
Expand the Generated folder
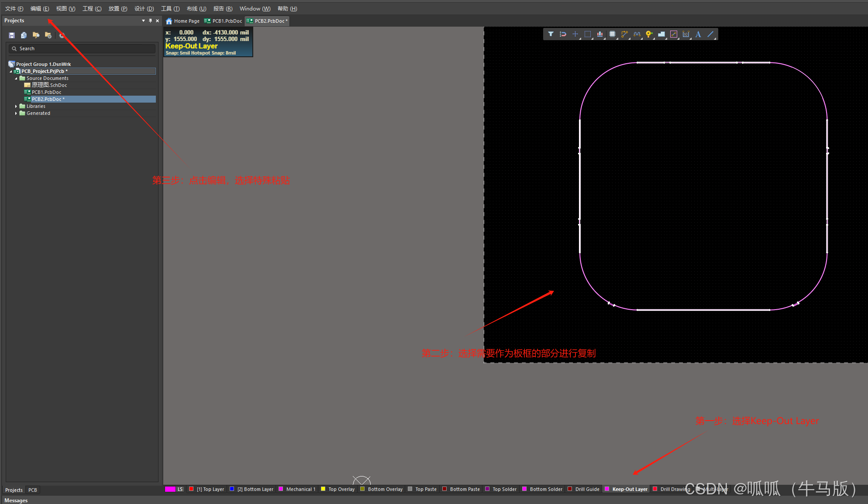(16, 113)
